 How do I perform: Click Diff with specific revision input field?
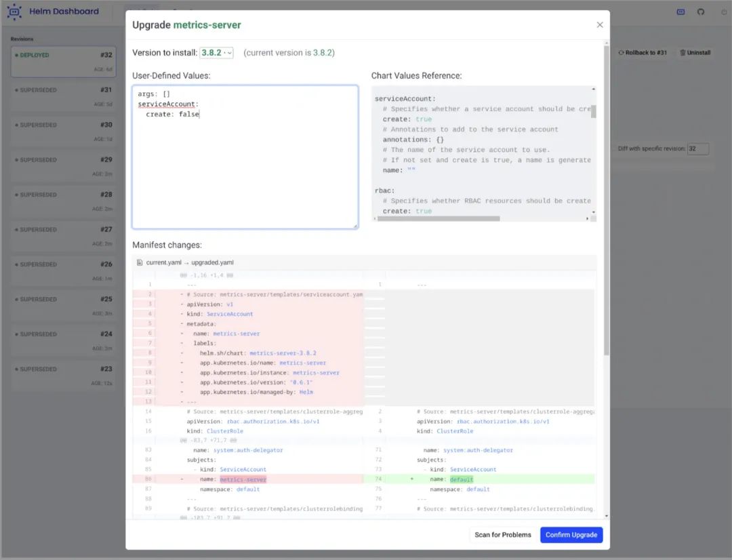tap(698, 148)
